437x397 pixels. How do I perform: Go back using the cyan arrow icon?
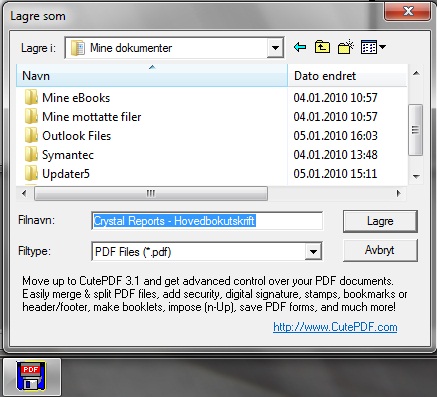click(300, 47)
